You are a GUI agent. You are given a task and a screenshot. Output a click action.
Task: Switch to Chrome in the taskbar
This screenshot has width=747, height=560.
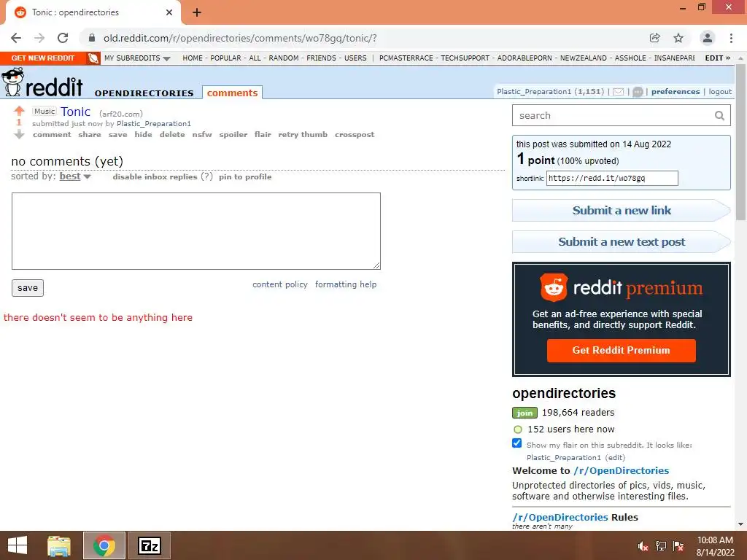tap(104, 545)
